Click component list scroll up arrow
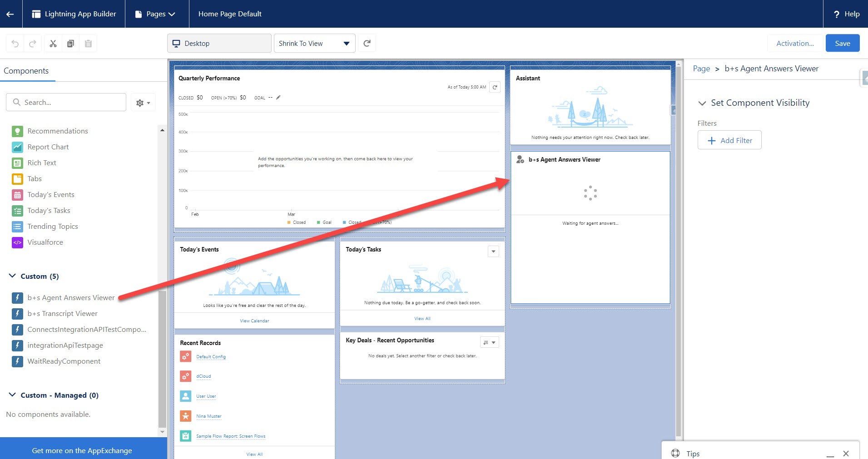Image resolution: width=868 pixels, height=459 pixels. click(x=162, y=130)
